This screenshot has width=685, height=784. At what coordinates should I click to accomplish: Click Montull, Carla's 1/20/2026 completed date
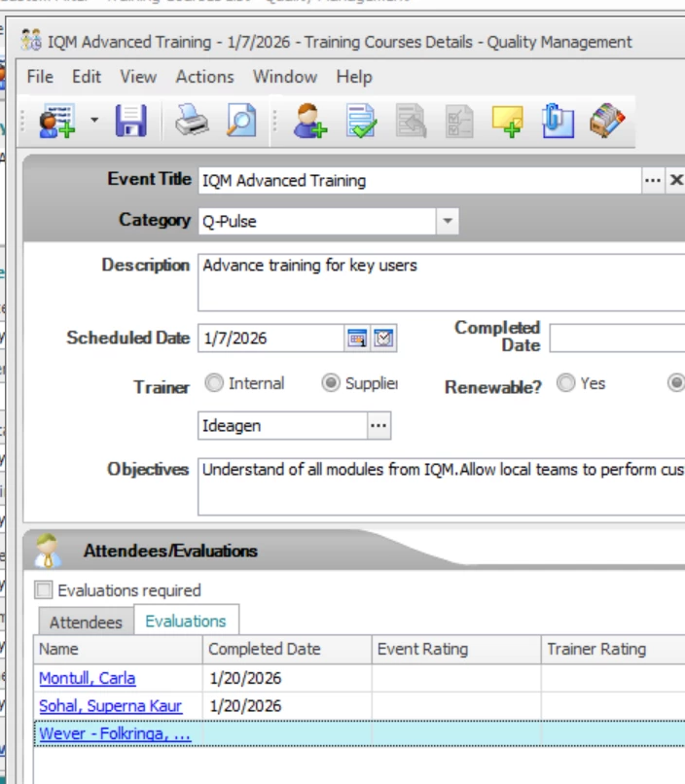click(x=245, y=679)
